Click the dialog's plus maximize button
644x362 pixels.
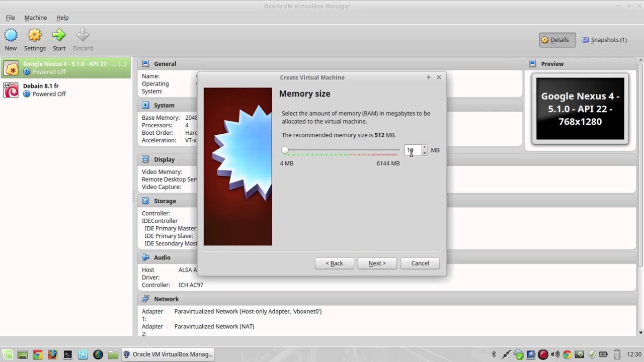click(429, 77)
